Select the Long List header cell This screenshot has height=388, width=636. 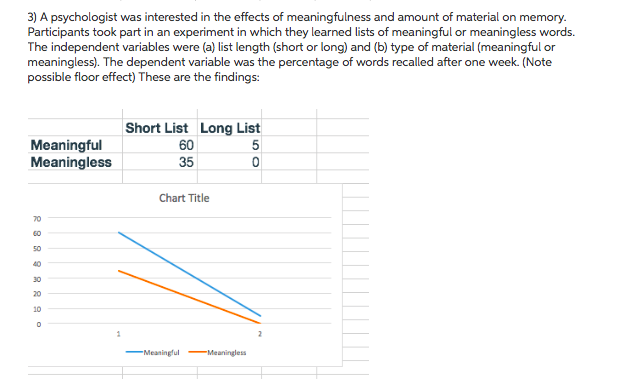(230, 127)
